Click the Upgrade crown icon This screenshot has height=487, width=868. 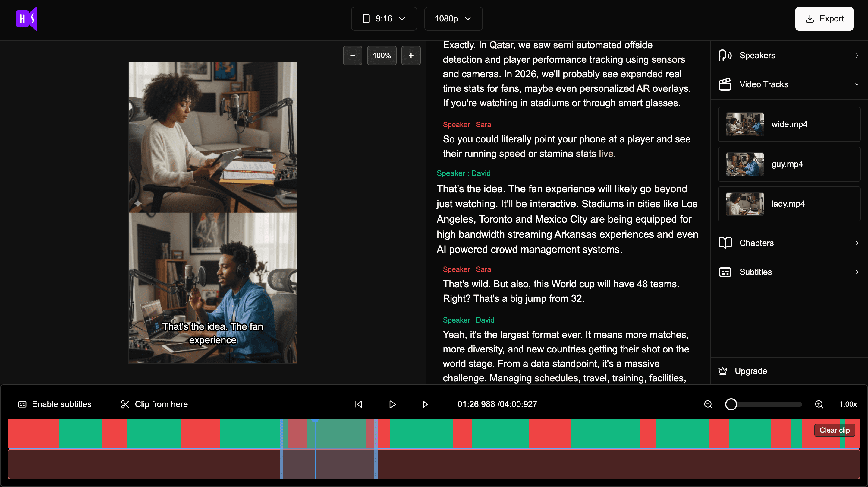click(x=723, y=371)
